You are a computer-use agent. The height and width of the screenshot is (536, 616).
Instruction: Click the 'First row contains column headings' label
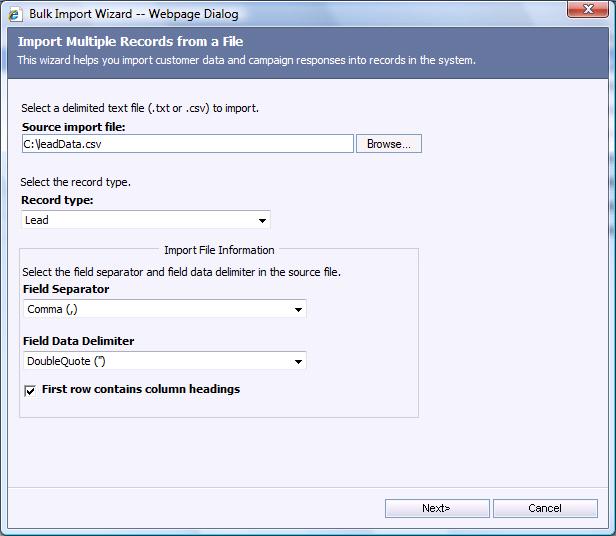pyautogui.click(x=140, y=389)
